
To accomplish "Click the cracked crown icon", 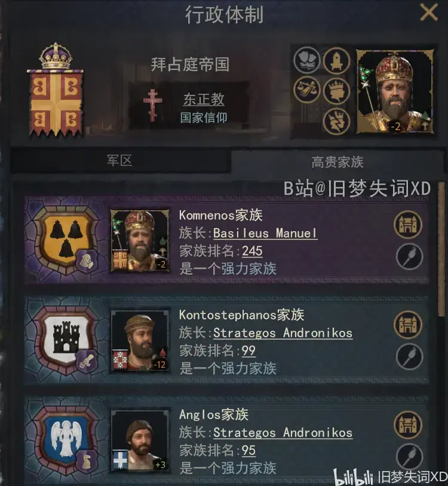I will point(337,121).
